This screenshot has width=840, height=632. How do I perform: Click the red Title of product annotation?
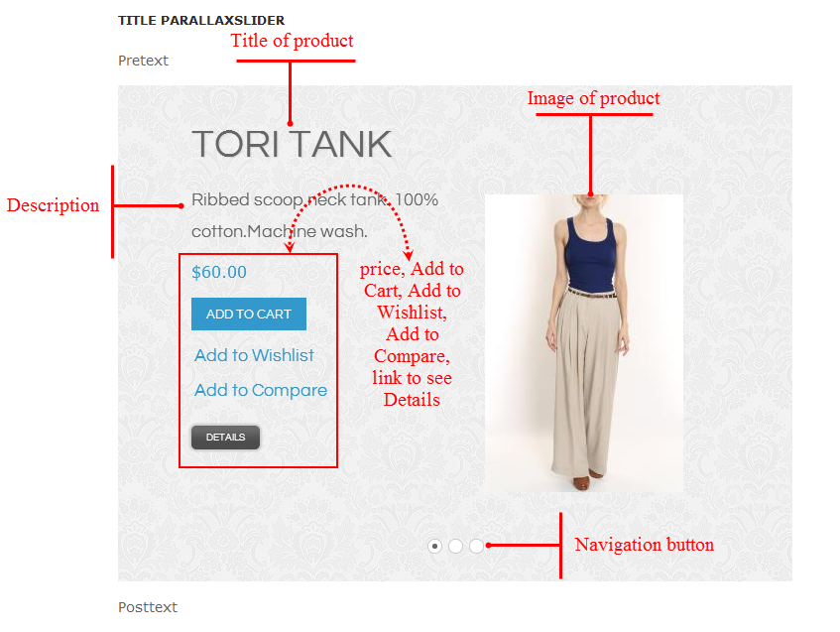click(x=292, y=41)
